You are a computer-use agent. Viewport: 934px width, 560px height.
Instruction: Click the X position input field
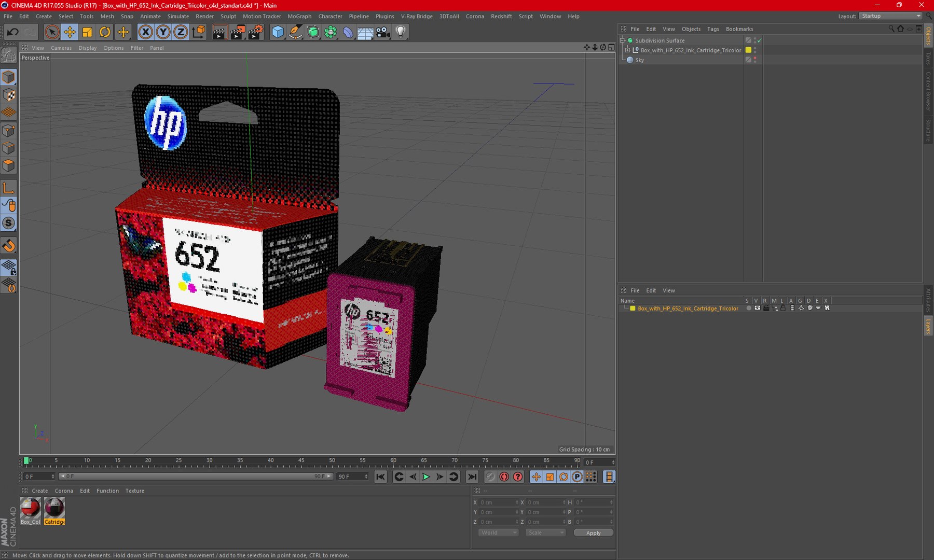click(498, 502)
